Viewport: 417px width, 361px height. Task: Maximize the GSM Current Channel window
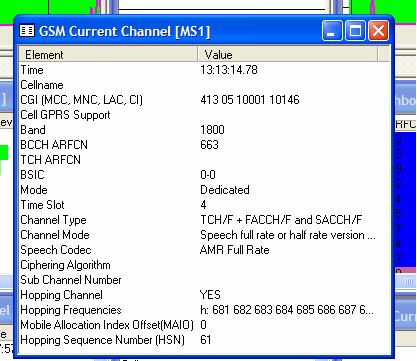[x=355, y=31]
